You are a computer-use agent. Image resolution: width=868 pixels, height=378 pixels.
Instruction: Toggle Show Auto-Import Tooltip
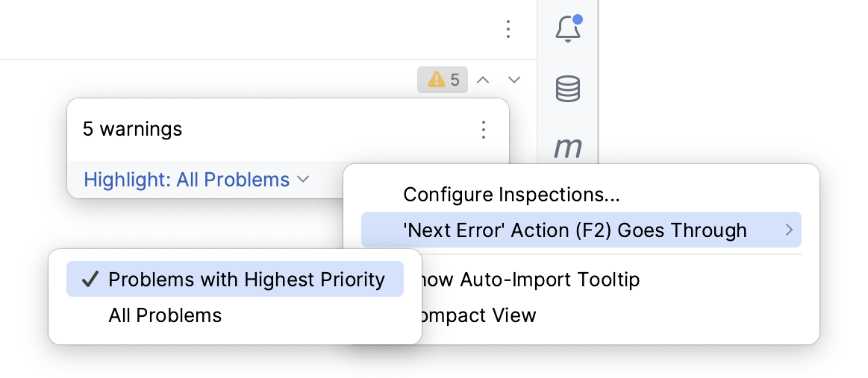[527, 280]
